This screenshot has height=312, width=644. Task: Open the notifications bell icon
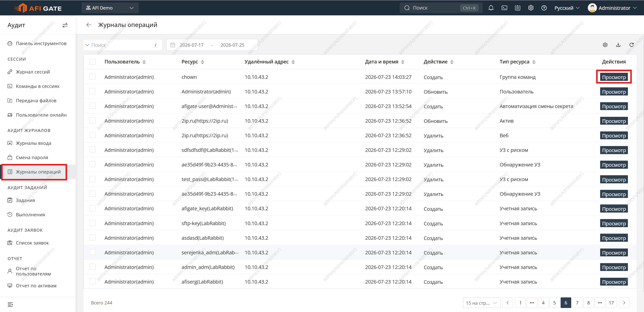(x=491, y=8)
